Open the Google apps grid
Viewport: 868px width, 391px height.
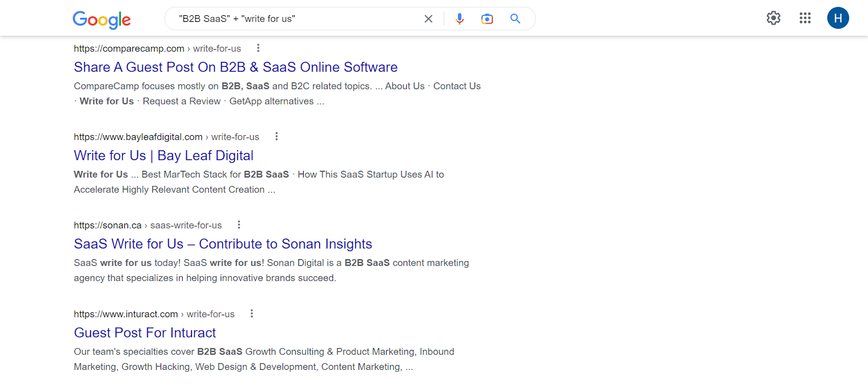[x=805, y=18]
